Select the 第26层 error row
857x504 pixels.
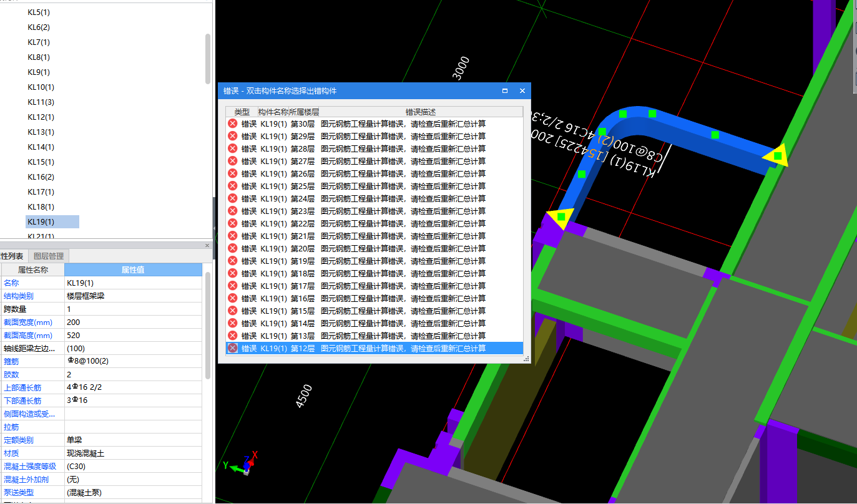(374, 173)
